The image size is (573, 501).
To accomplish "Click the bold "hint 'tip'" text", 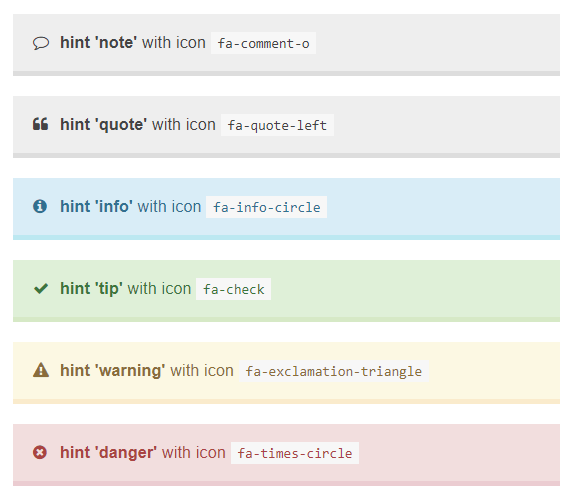I will point(91,289).
